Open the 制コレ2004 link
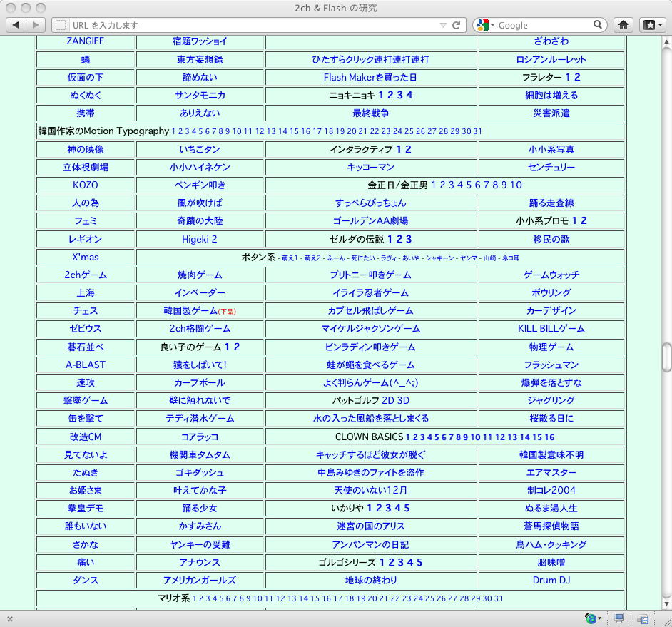The width and height of the screenshot is (672, 627). click(551, 490)
